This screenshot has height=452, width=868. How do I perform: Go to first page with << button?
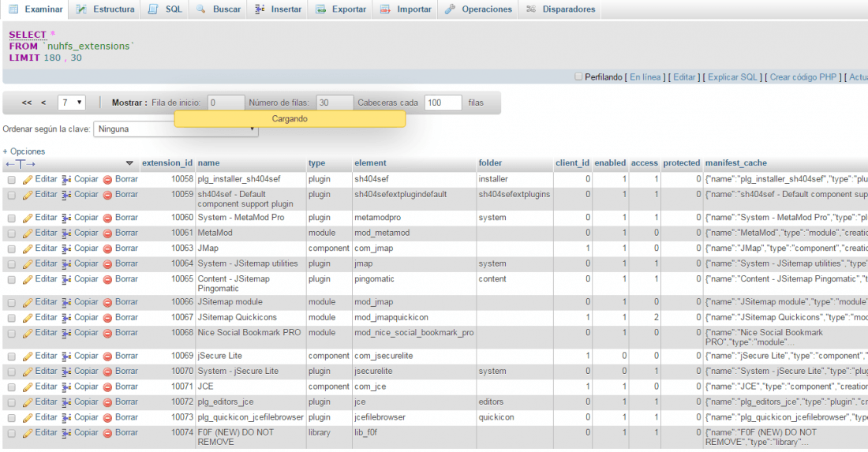pyautogui.click(x=27, y=103)
